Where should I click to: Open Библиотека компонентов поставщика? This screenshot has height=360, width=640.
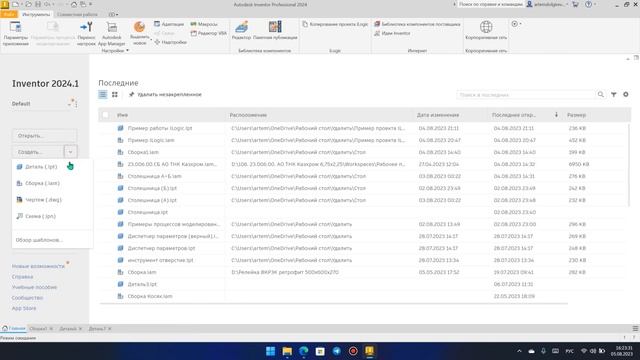[417, 24]
